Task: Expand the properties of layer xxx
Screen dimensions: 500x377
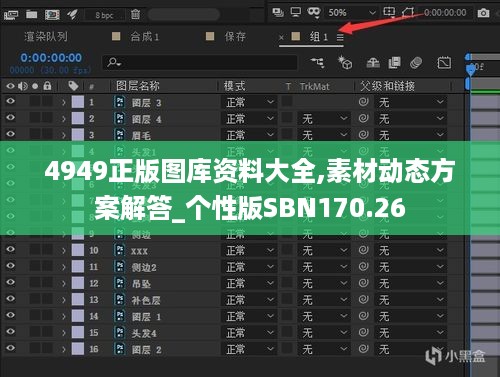Action: pyautogui.click(x=64, y=250)
